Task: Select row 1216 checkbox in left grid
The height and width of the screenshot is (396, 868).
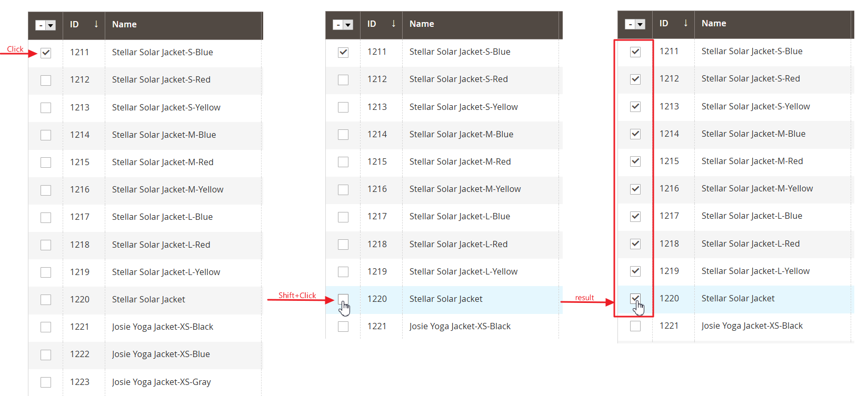Action: pos(46,190)
